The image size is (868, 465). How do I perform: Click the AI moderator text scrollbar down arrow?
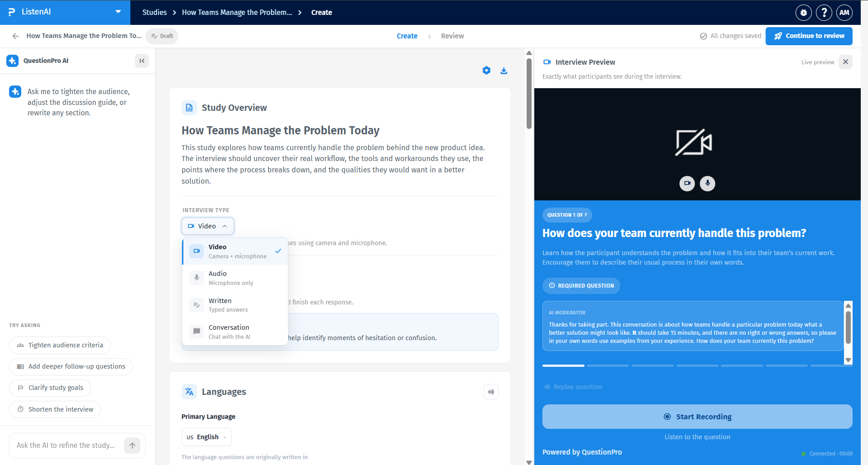[x=849, y=361]
